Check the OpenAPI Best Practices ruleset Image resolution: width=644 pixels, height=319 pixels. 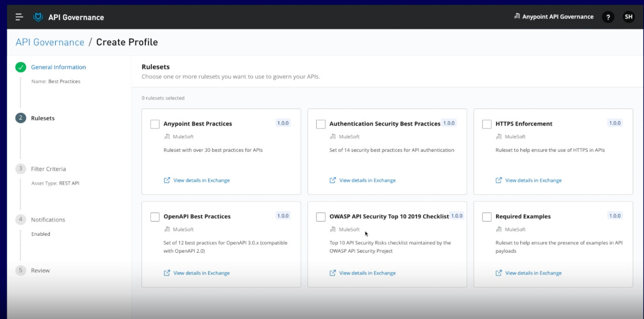pyautogui.click(x=155, y=217)
